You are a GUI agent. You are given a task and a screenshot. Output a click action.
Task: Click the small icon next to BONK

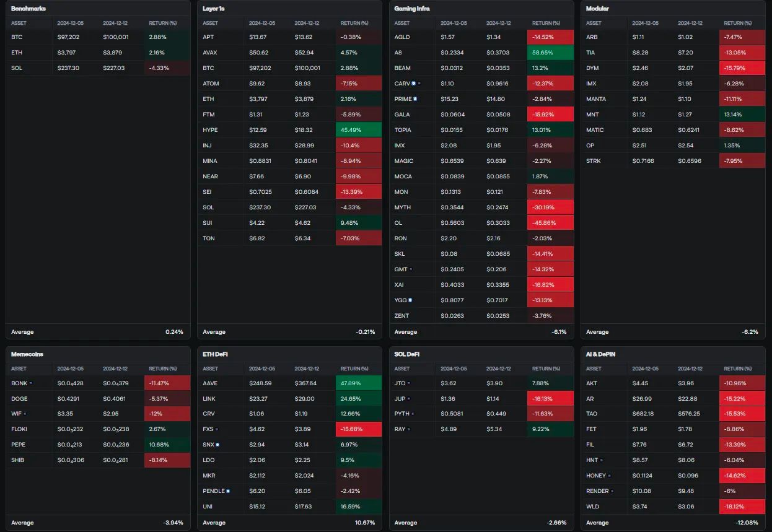click(31, 383)
